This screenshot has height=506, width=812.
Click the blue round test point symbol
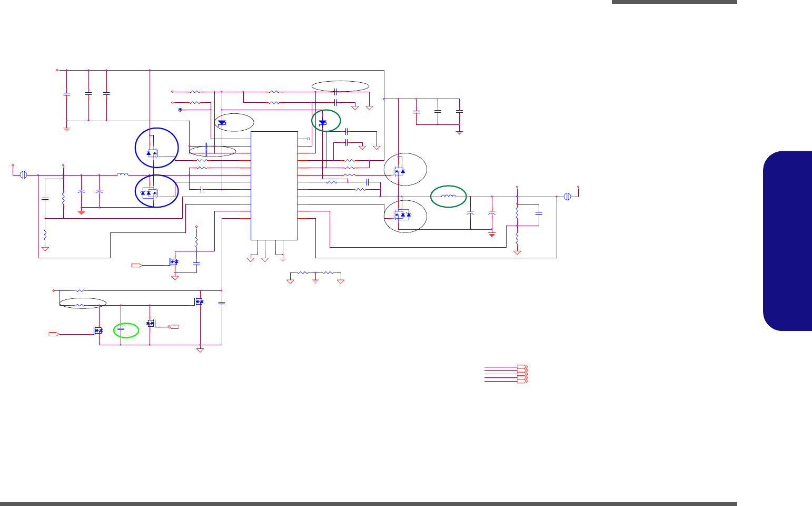pyautogui.click(x=181, y=110)
